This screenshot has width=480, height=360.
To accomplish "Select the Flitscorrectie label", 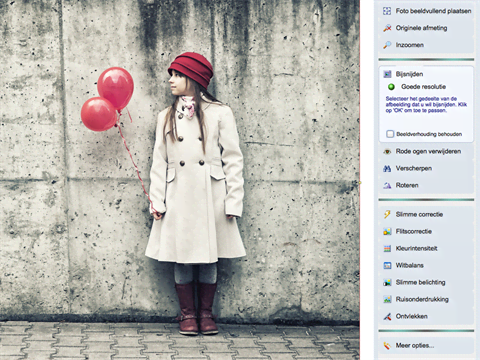I will [x=414, y=231].
